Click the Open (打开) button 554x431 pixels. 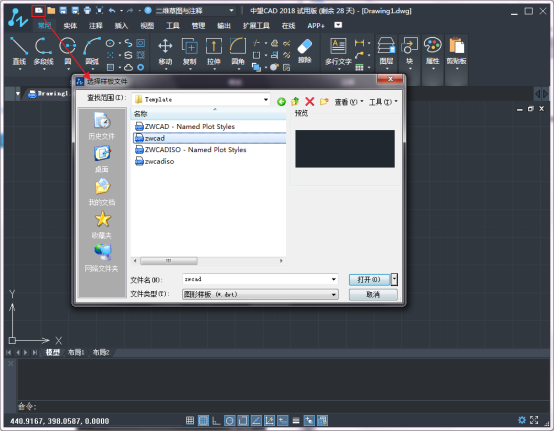coord(369,279)
